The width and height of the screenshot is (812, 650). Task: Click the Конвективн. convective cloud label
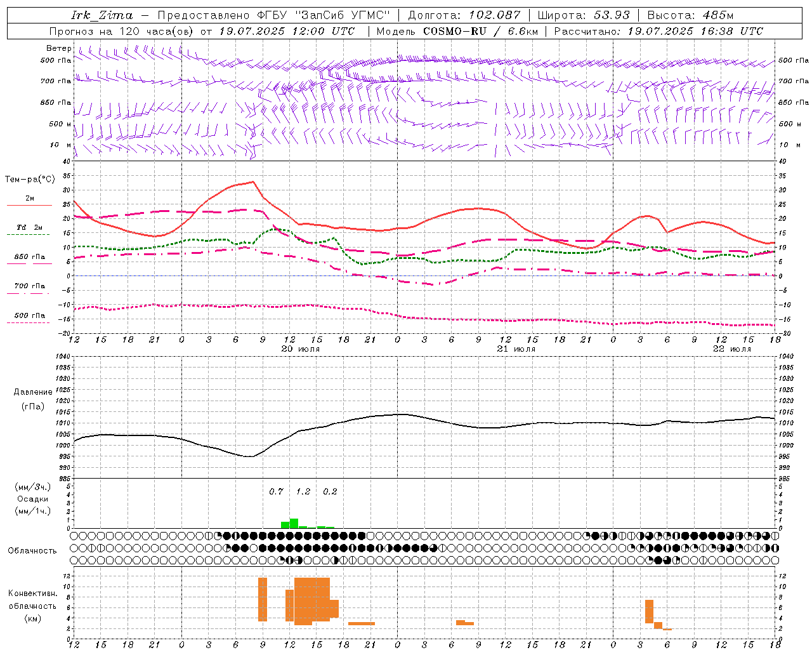click(x=33, y=594)
